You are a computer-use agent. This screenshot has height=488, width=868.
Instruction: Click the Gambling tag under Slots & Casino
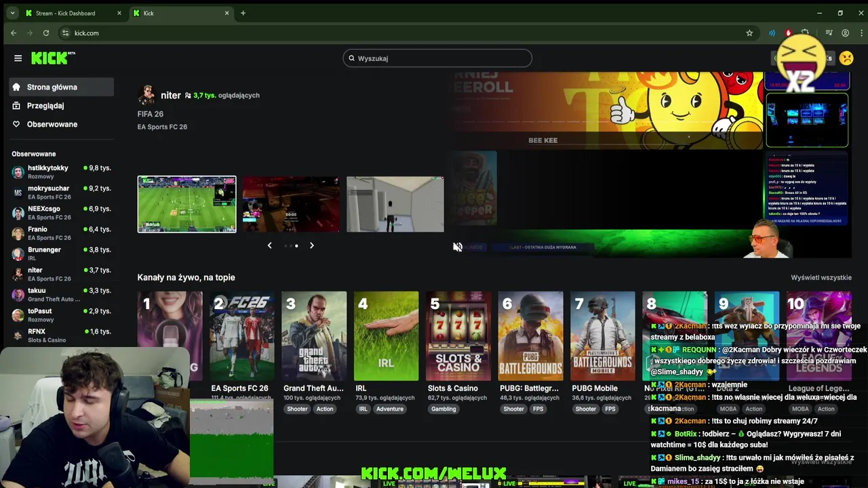tap(443, 409)
